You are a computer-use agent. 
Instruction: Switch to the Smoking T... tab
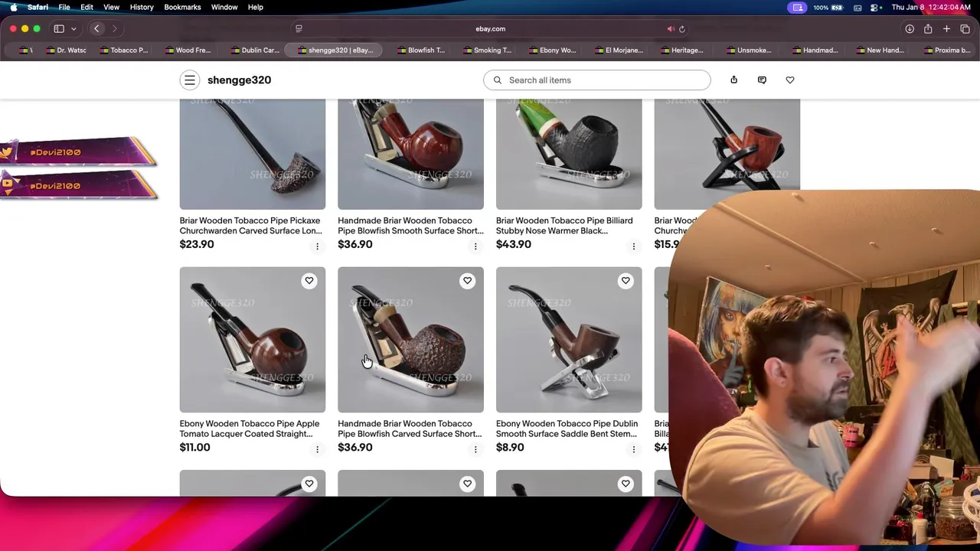[486, 51]
